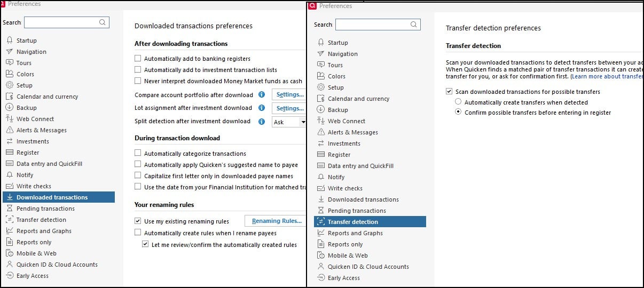The height and width of the screenshot is (288, 644).
Task: Uncheck Let me review/confirm automatically created rules
Action: pyautogui.click(x=145, y=245)
